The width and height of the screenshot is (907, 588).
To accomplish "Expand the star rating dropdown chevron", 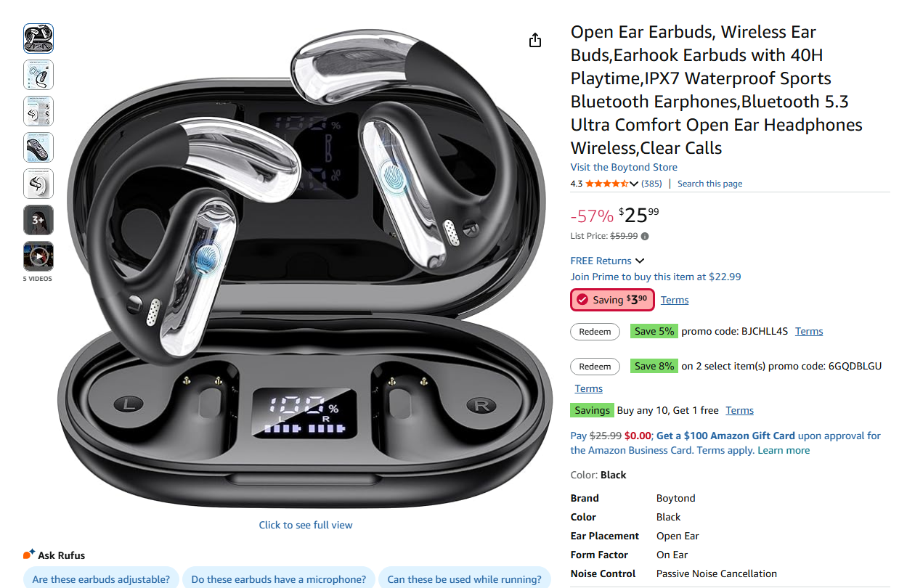I will click(634, 184).
